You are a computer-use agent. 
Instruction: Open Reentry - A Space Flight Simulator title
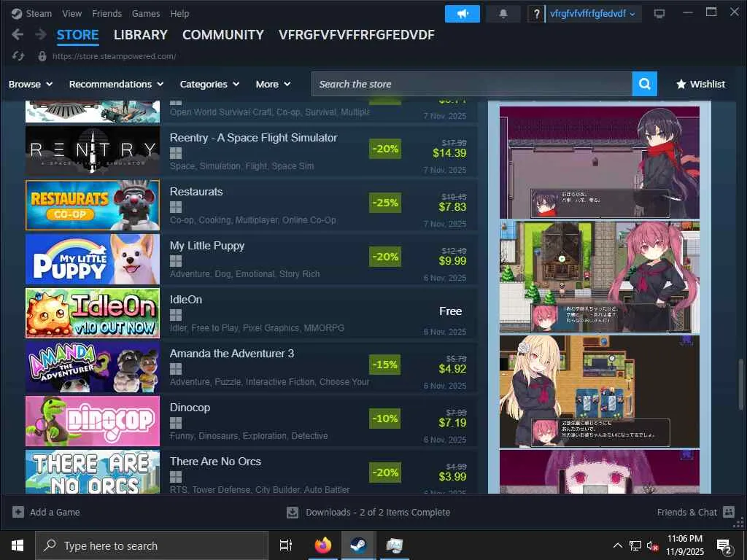[253, 138]
